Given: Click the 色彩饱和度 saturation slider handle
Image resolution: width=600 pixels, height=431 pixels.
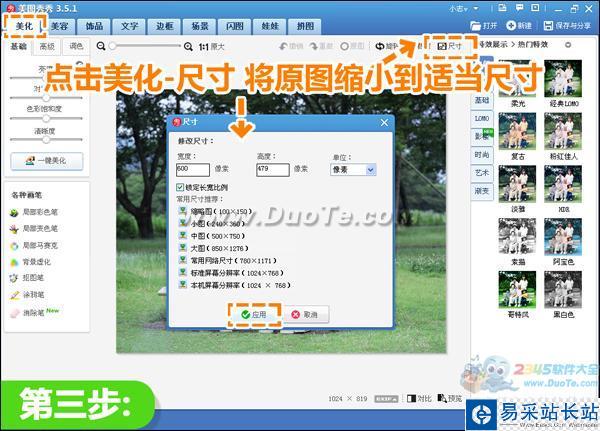Looking at the screenshot, I should coord(46,118).
